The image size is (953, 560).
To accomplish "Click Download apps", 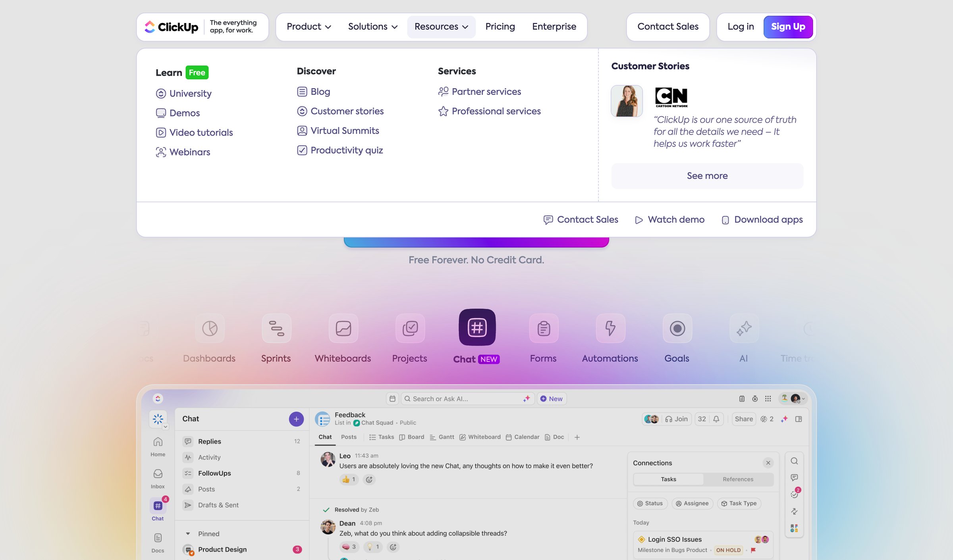I will point(762,219).
